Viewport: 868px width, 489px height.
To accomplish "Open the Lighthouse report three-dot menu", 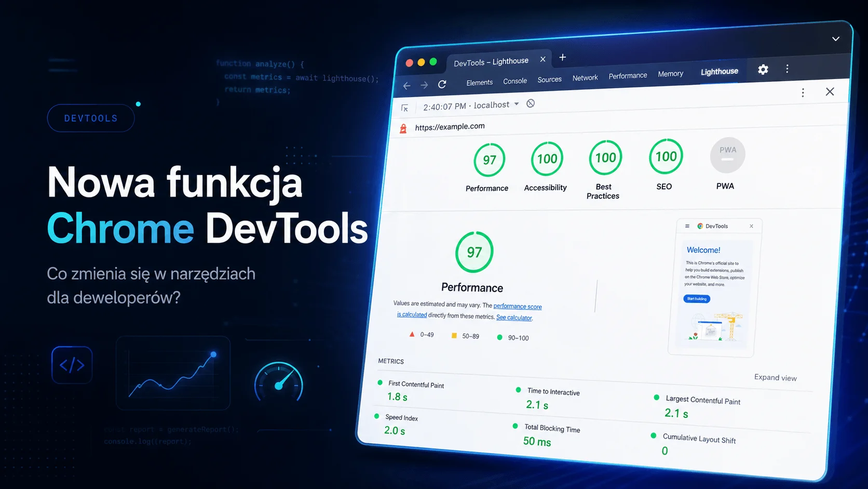I will (x=803, y=92).
